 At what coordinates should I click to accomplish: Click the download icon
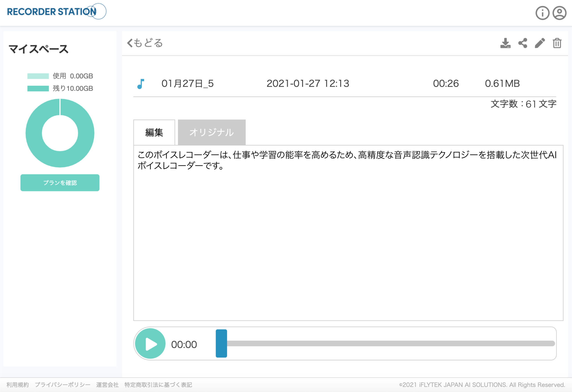(505, 43)
